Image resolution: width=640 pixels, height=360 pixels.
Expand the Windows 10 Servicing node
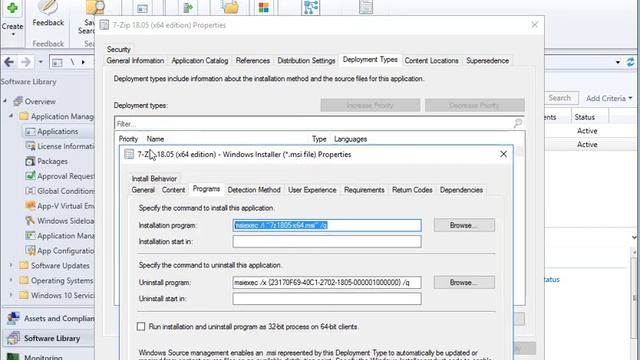click(x=11, y=295)
